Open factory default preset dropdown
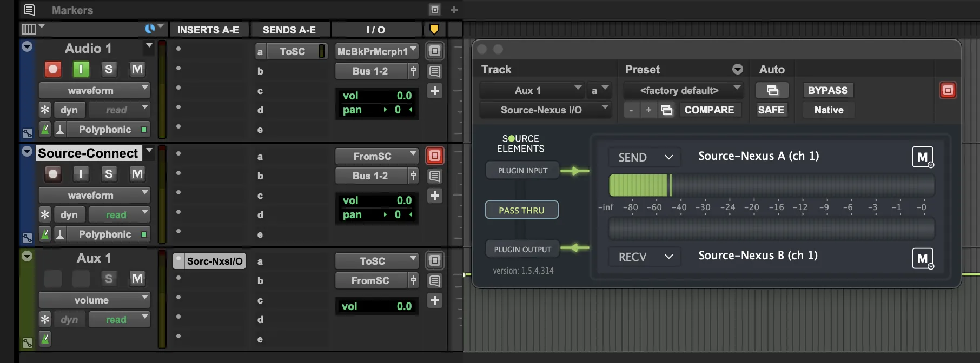This screenshot has height=363, width=980. 684,90
